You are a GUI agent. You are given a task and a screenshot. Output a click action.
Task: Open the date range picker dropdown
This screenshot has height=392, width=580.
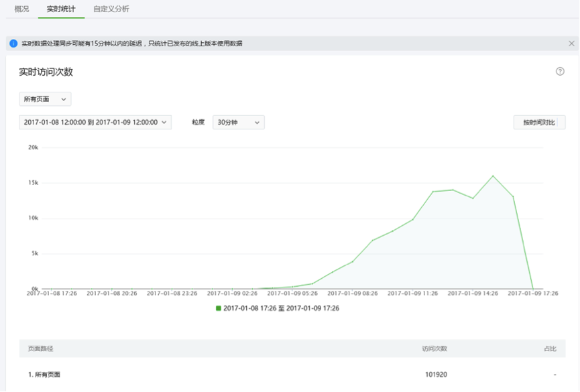[x=95, y=122]
